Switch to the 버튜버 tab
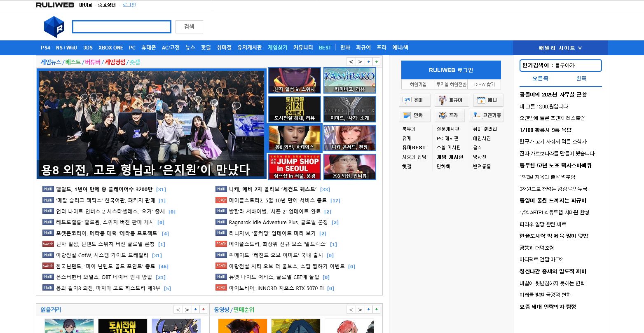The height and width of the screenshot is (333, 644). (x=93, y=62)
